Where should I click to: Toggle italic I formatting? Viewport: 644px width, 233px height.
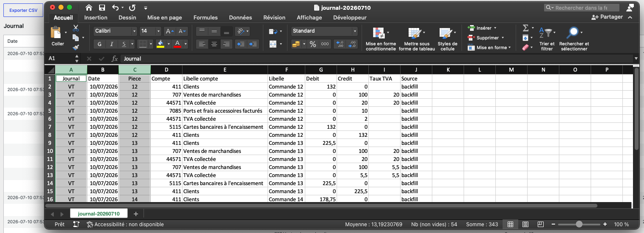tap(112, 44)
